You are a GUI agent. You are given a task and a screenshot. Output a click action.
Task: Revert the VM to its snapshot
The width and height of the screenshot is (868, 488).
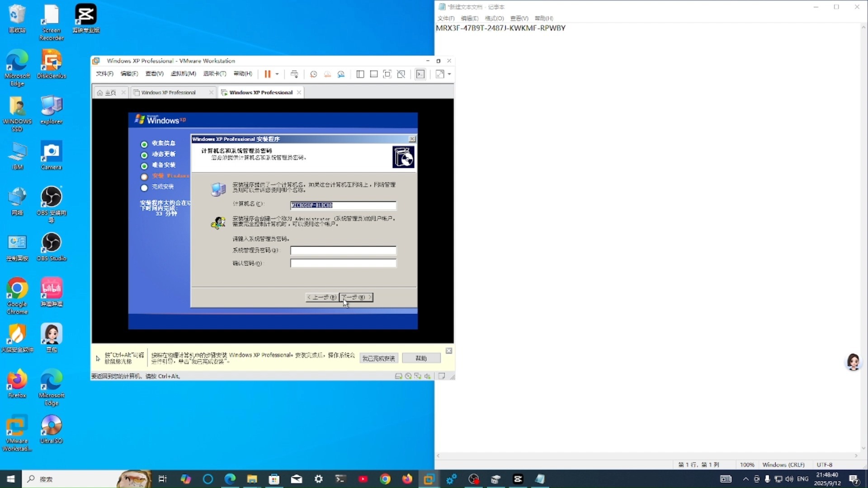click(327, 74)
